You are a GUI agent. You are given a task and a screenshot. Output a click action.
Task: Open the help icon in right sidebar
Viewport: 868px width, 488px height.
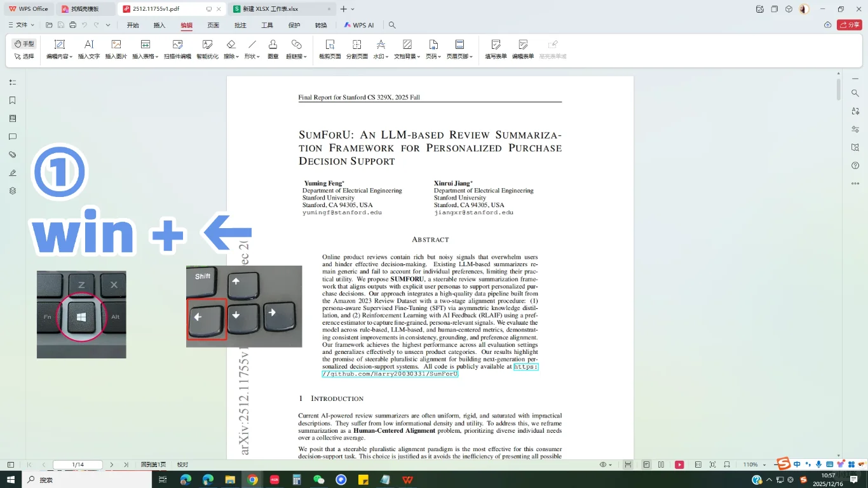[855, 166]
